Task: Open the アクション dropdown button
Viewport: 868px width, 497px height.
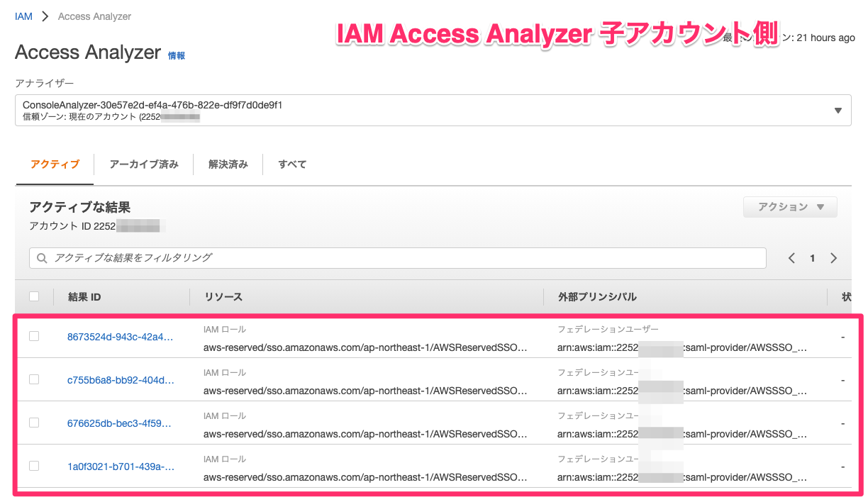Action: coord(790,207)
